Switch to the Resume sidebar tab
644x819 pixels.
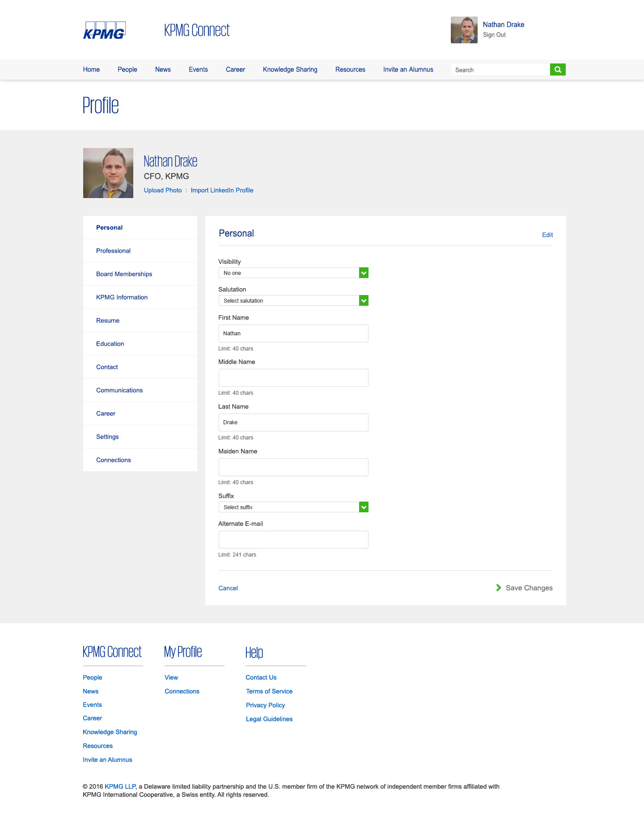pyautogui.click(x=140, y=321)
